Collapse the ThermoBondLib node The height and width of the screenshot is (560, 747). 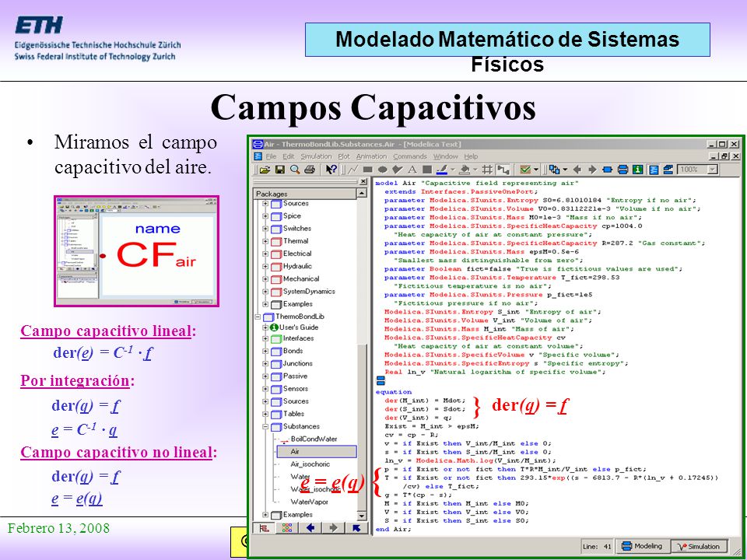click(x=258, y=317)
